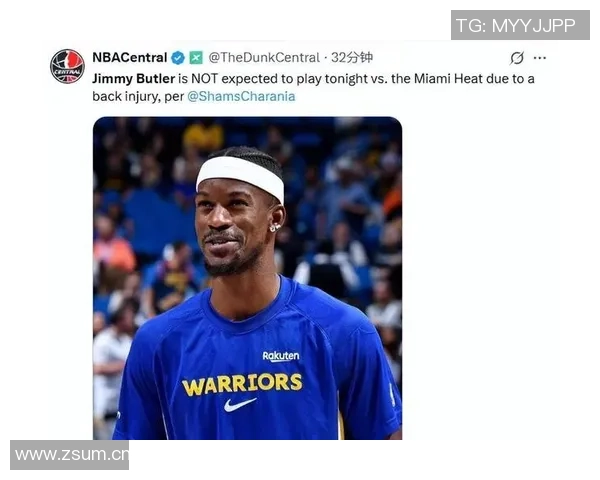Click the Rakuten logo on the shirt

click(x=281, y=356)
